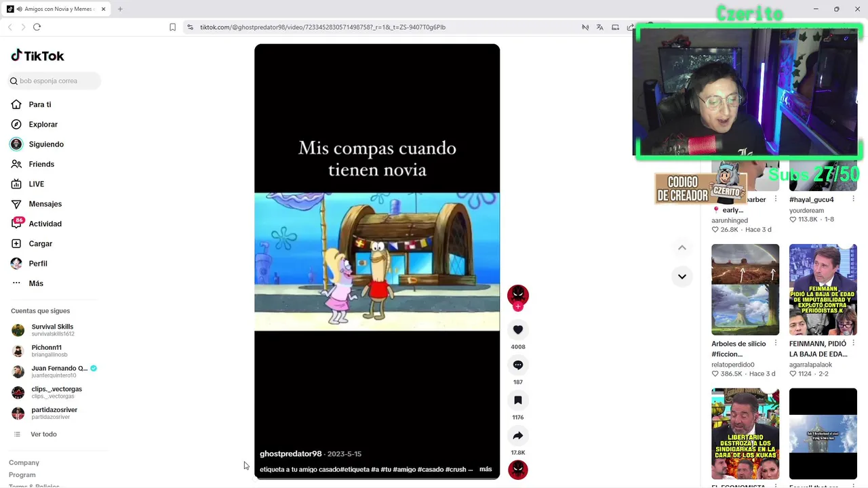The width and height of the screenshot is (868, 488).
Task: Select the 'Amigos con Novia y Memes' tab
Action: point(56,9)
